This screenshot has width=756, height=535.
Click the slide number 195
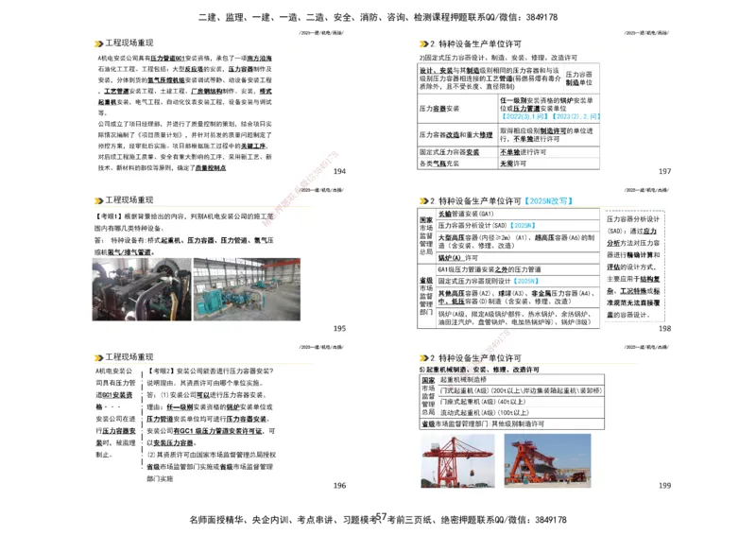(339, 329)
